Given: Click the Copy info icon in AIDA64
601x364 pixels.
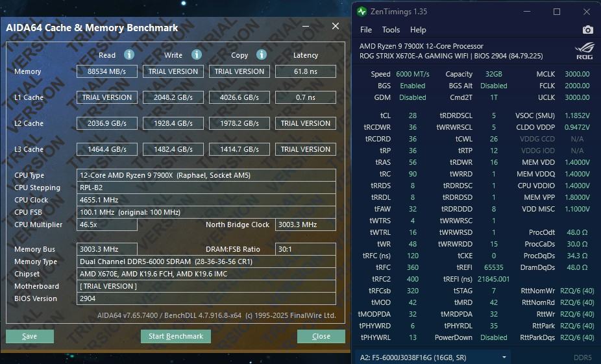Looking at the screenshot, I should tap(262, 55).
